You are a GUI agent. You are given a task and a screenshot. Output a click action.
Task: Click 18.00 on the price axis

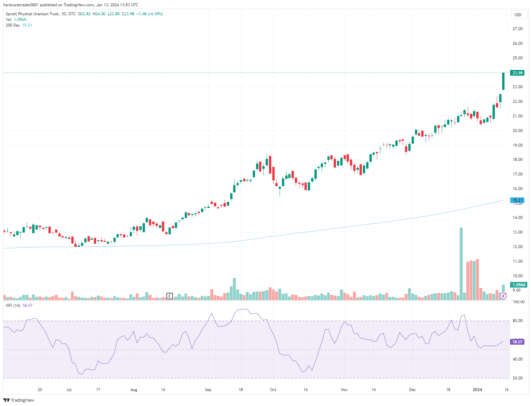517,160
